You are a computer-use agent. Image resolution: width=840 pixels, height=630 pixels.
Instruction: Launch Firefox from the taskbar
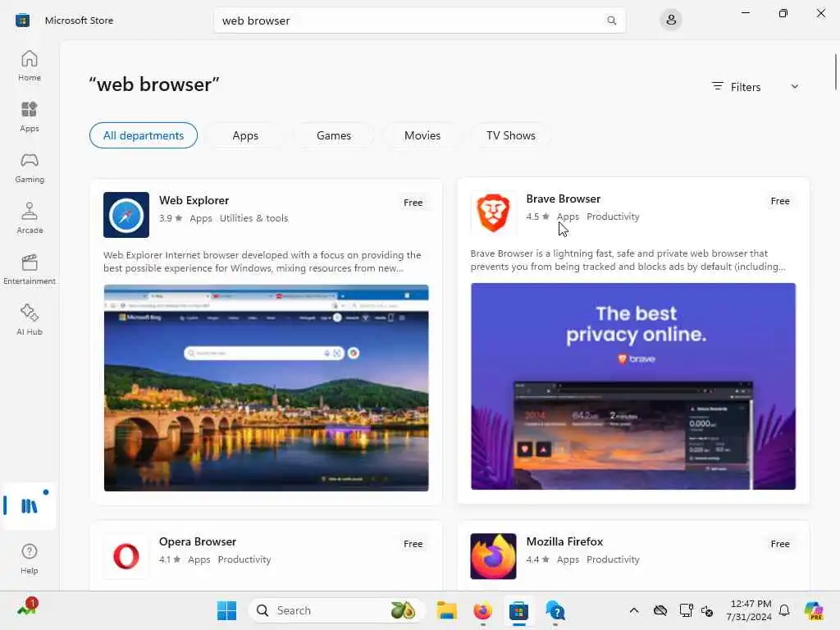coord(482,610)
